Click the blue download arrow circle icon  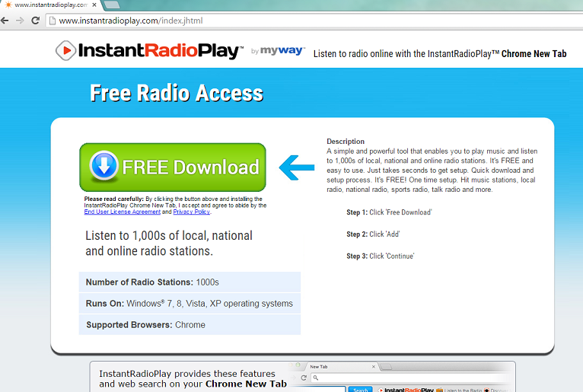[x=103, y=167]
